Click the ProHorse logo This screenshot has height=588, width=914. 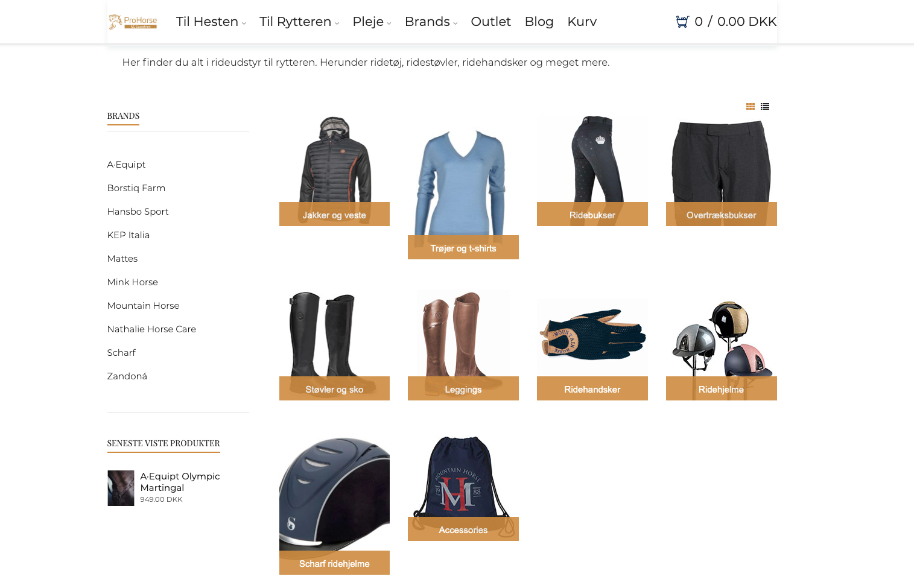click(x=133, y=22)
